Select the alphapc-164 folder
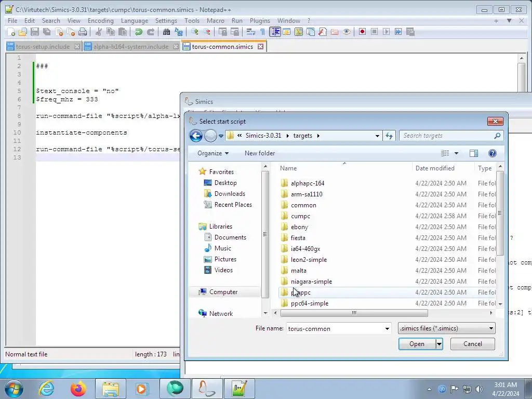This screenshot has width=532, height=399. tap(308, 183)
